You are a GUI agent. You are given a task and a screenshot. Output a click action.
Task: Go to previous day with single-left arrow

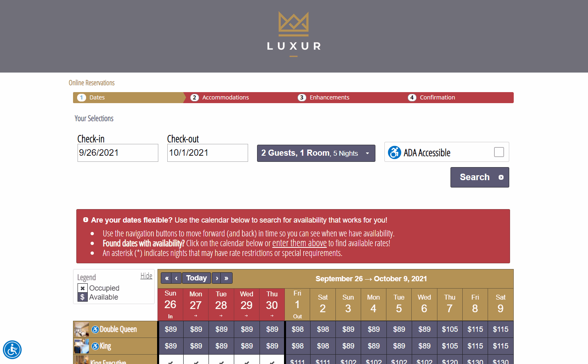tap(176, 278)
